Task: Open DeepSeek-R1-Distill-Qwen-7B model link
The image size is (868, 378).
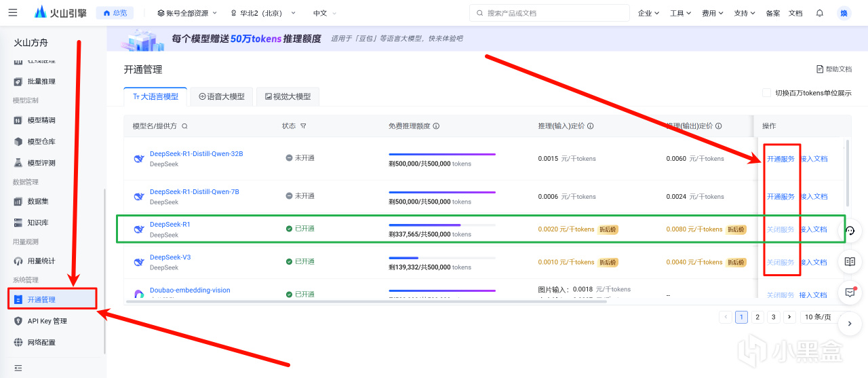Action: pyautogui.click(x=194, y=191)
